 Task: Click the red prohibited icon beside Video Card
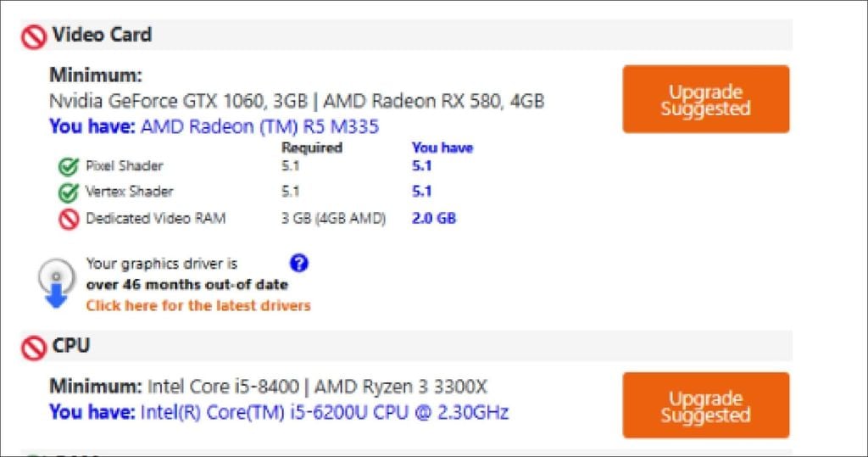(34, 36)
